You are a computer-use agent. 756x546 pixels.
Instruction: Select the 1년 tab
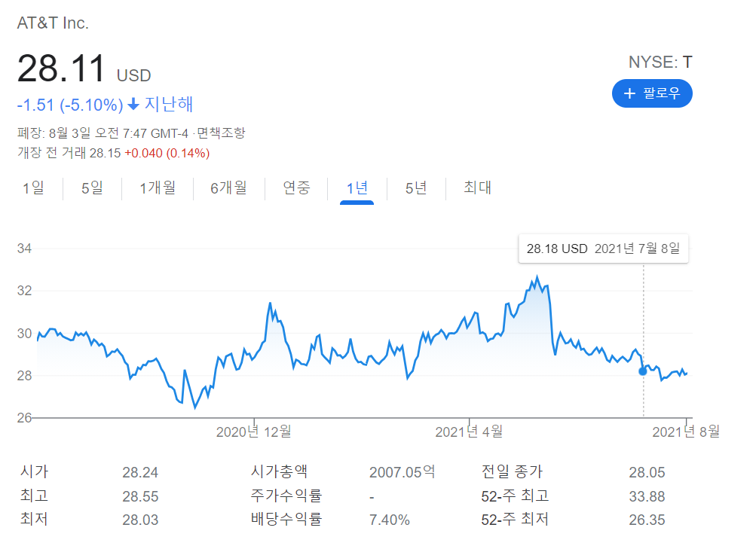tap(357, 188)
